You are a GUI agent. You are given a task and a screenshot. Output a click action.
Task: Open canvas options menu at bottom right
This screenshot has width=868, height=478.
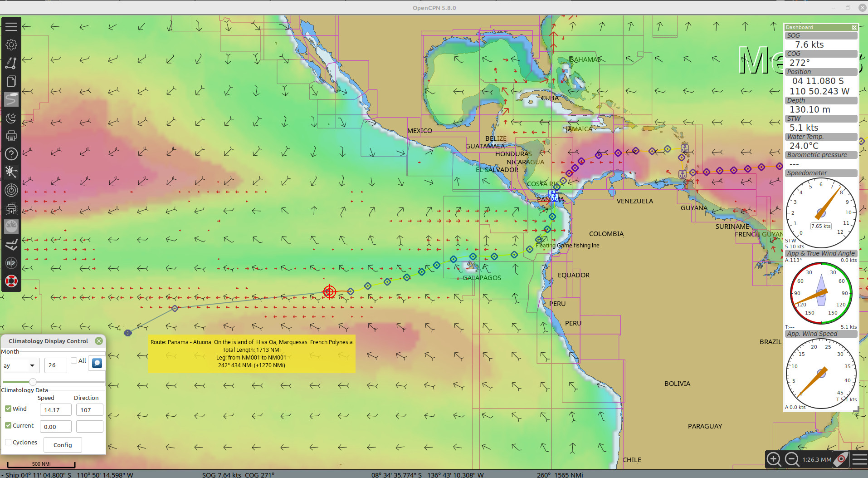point(859,459)
